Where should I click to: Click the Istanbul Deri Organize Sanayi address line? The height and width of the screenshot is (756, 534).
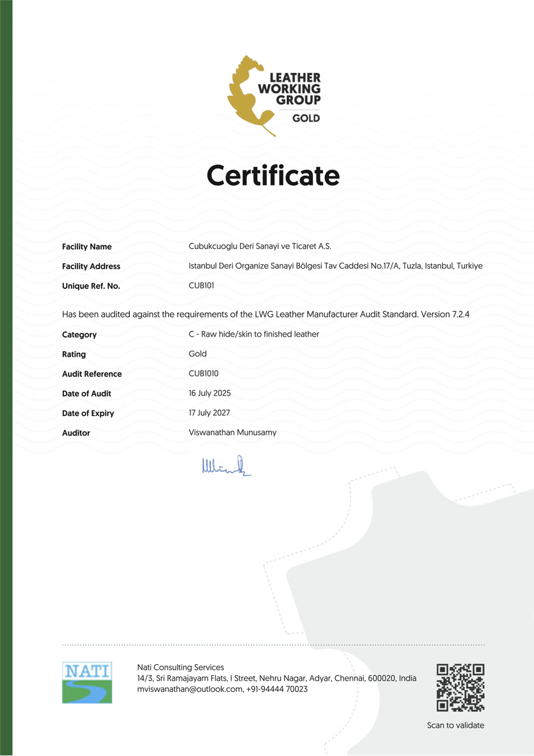(x=336, y=266)
